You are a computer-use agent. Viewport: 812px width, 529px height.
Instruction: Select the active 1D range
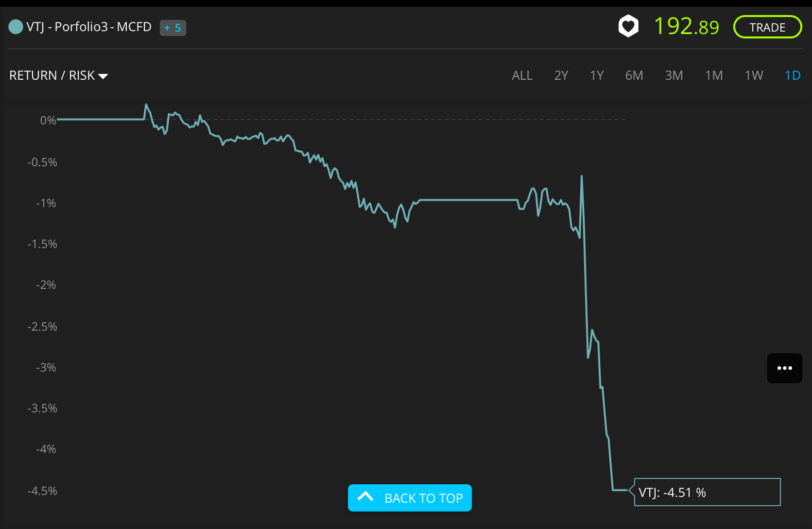click(x=793, y=75)
